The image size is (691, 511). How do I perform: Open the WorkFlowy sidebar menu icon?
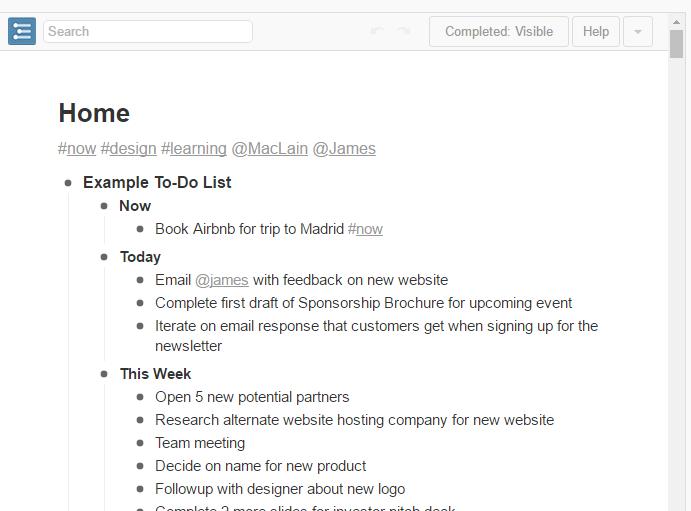pos(22,31)
